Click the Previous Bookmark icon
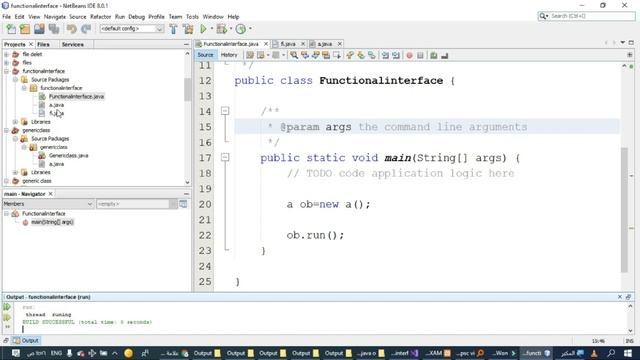 [x=350, y=56]
